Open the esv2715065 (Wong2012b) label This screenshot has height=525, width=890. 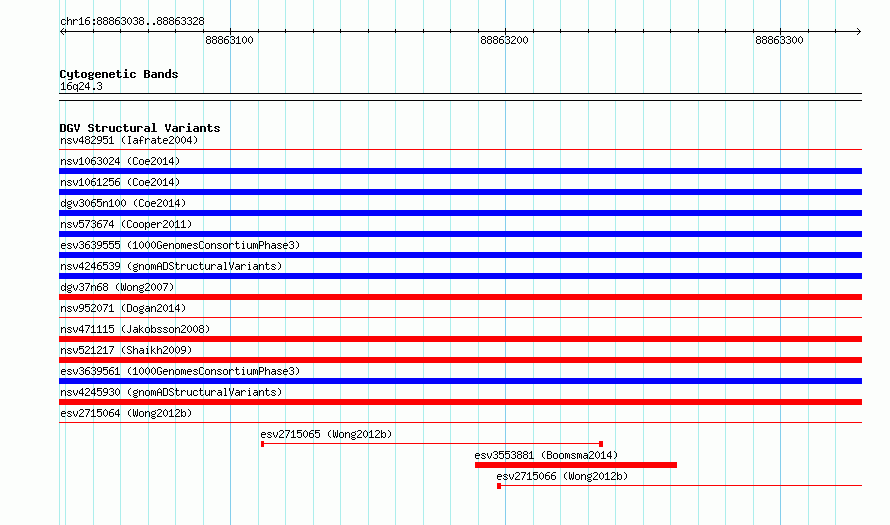tap(326, 434)
